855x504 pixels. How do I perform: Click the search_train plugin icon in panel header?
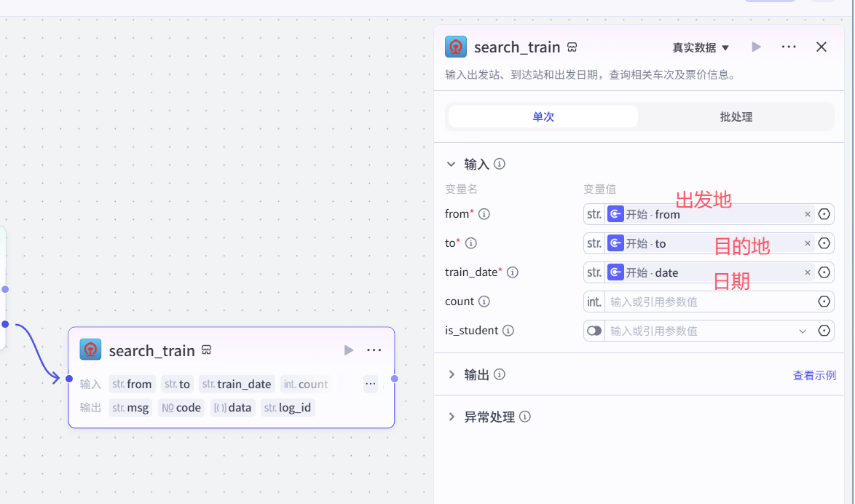click(x=456, y=47)
